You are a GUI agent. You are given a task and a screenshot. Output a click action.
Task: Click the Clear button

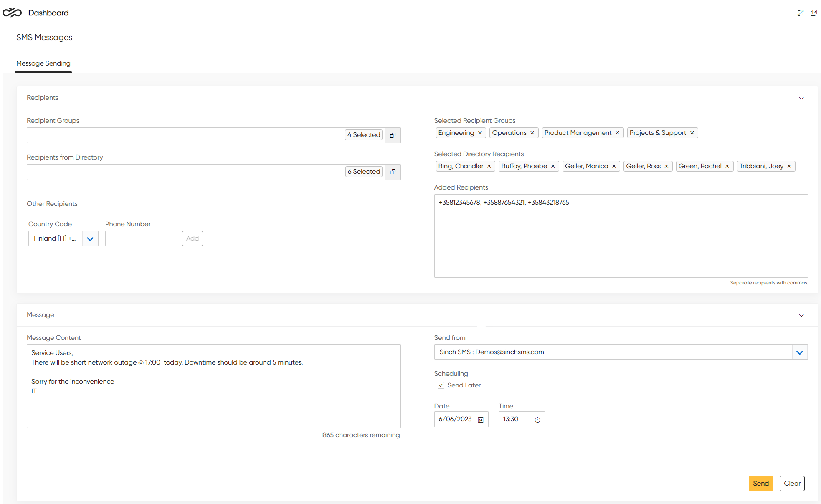(x=792, y=484)
